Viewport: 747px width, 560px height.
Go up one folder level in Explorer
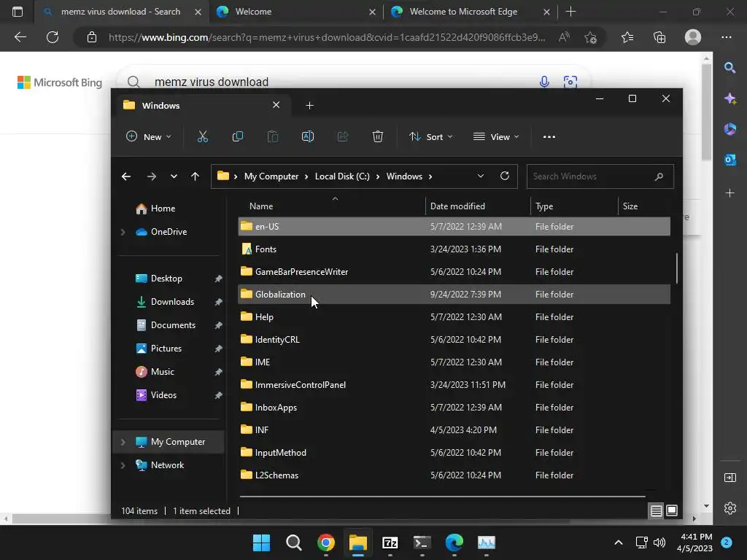[195, 176]
